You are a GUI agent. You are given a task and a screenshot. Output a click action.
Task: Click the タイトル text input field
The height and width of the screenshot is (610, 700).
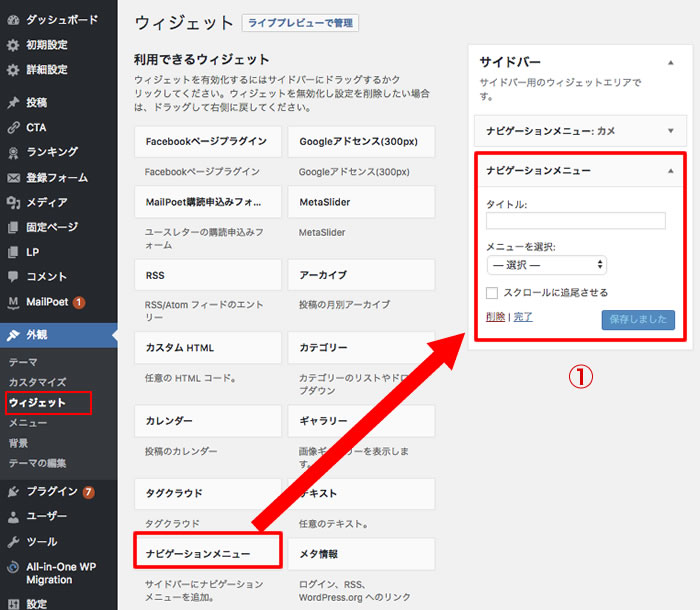coord(575,221)
